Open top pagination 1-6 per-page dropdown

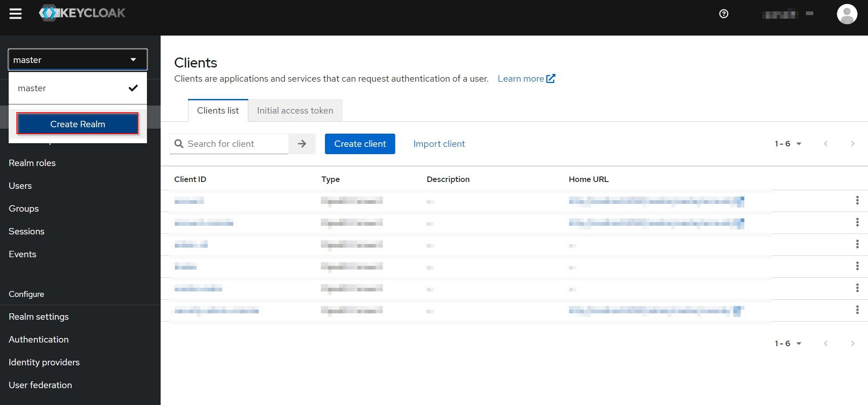(788, 144)
